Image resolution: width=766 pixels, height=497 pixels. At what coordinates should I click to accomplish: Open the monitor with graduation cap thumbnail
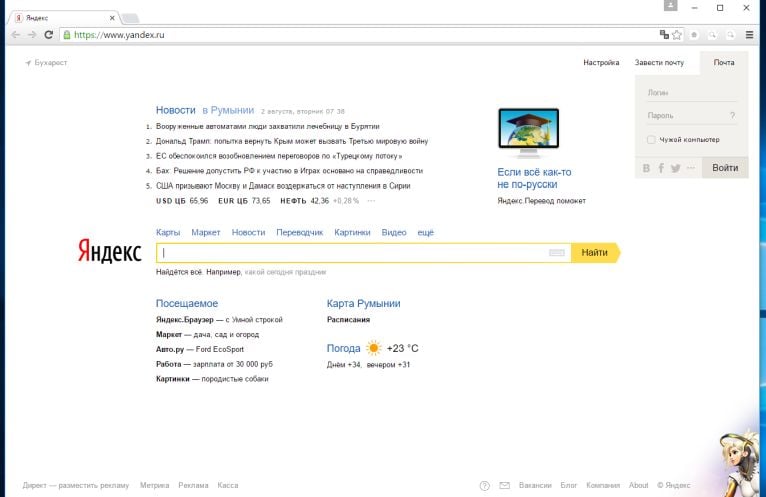tap(529, 132)
